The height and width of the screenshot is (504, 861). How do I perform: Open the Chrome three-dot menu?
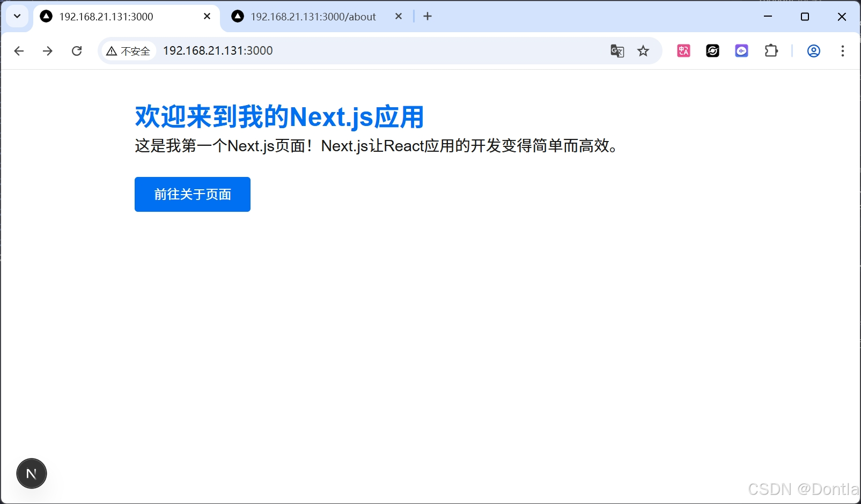pyautogui.click(x=843, y=51)
